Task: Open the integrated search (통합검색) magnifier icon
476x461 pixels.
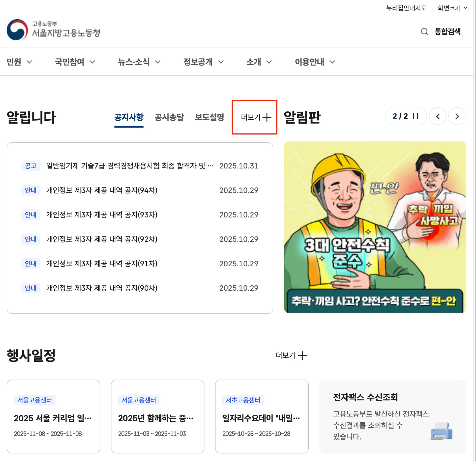Action: pyautogui.click(x=424, y=31)
